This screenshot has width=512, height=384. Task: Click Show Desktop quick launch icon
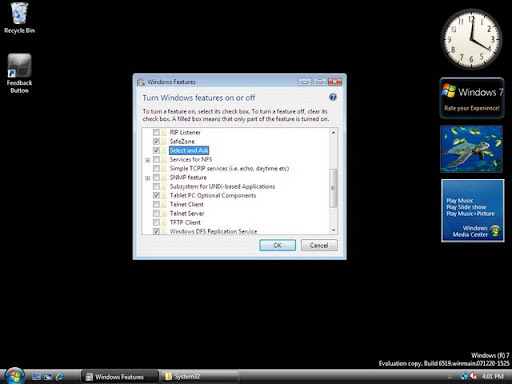click(x=36, y=377)
